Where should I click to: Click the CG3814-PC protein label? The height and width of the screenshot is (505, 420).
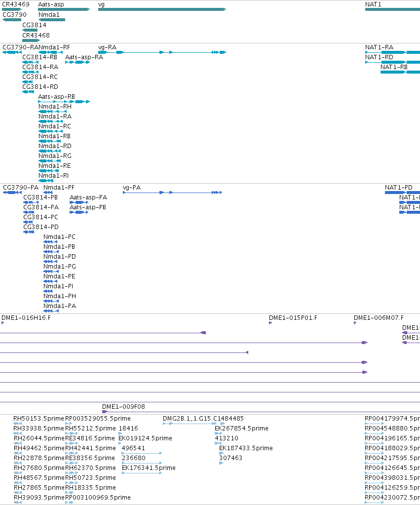point(40,217)
